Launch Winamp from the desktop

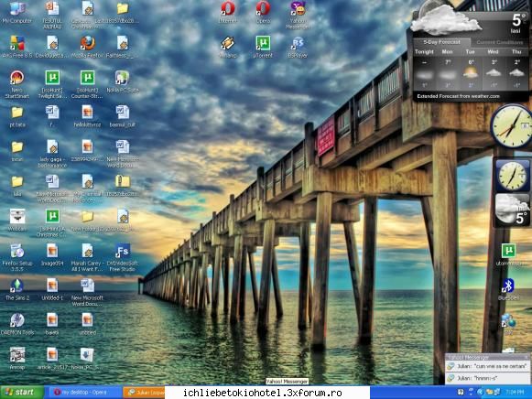pyautogui.click(x=228, y=48)
